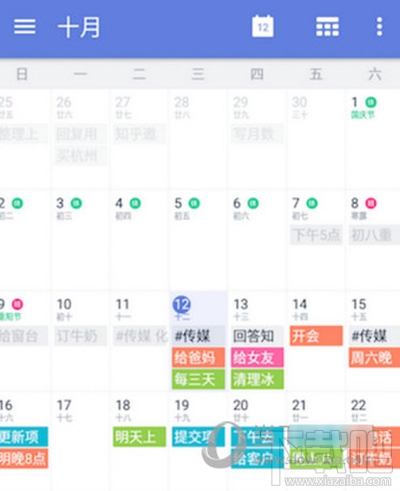This screenshot has width=400, height=491.
Task: Open the completed 写月数 task
Action: (257, 134)
